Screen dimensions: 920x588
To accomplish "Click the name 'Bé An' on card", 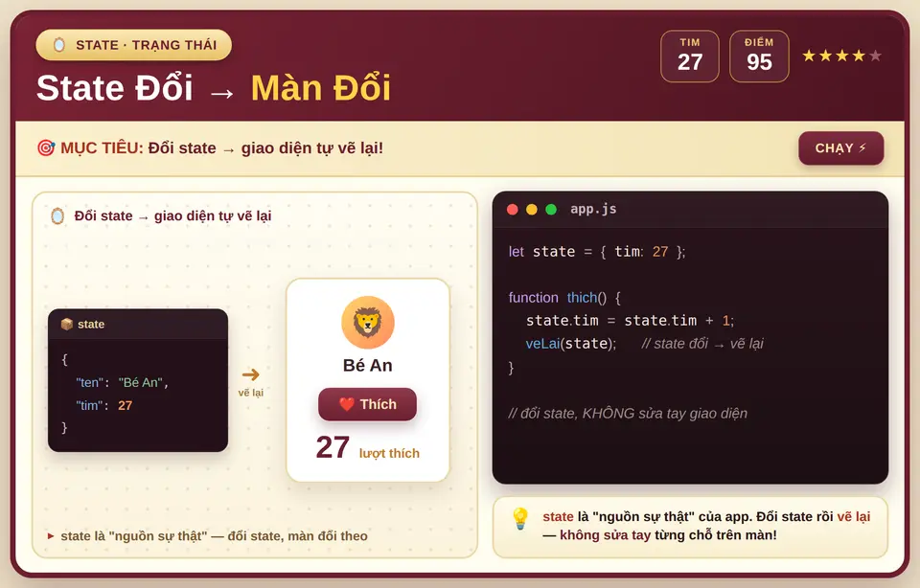I will point(368,365).
